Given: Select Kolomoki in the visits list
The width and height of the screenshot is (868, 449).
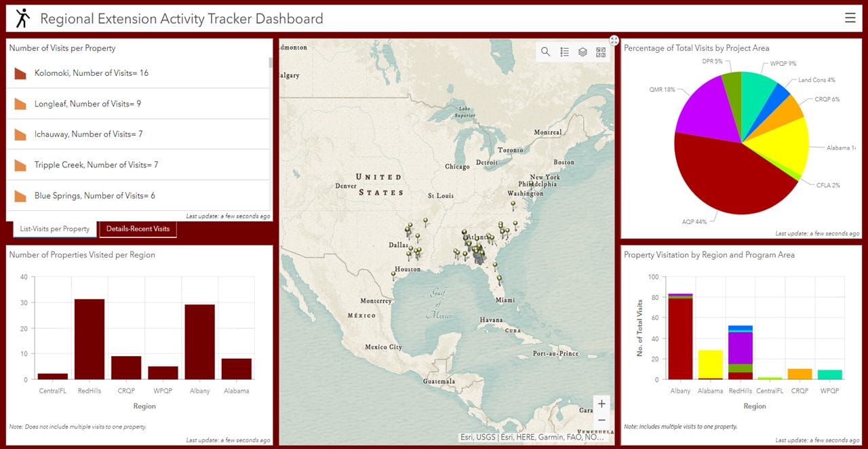Looking at the screenshot, I should pyautogui.click(x=91, y=73).
